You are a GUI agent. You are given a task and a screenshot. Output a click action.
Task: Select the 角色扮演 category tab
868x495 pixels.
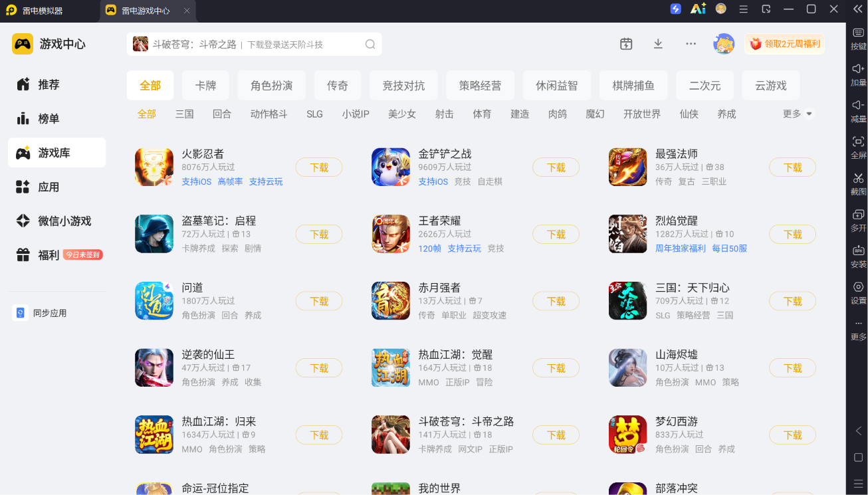[x=271, y=85]
